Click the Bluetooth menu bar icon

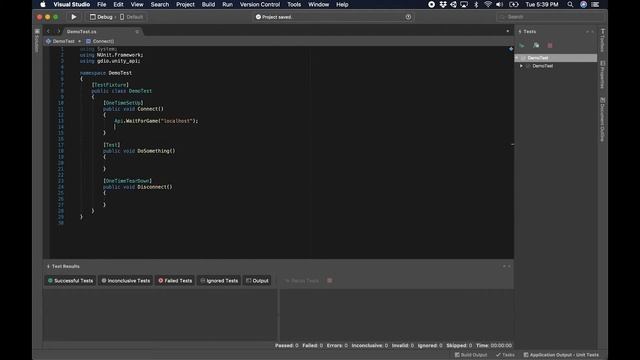[476, 4]
